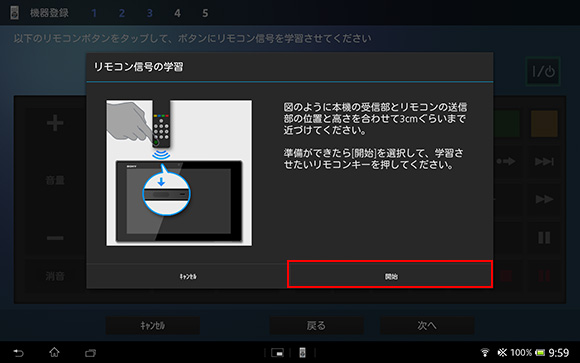
Task: Tap the volume minus button
Action: (55, 238)
